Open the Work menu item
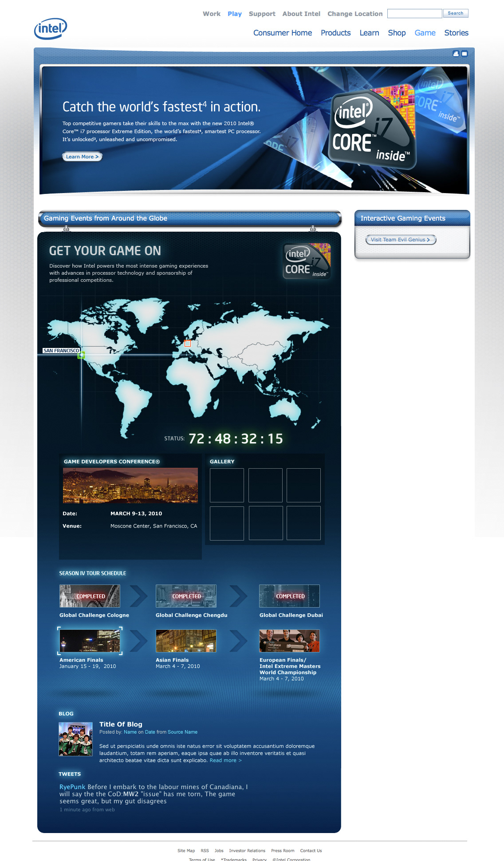504x861 pixels. [x=212, y=14]
